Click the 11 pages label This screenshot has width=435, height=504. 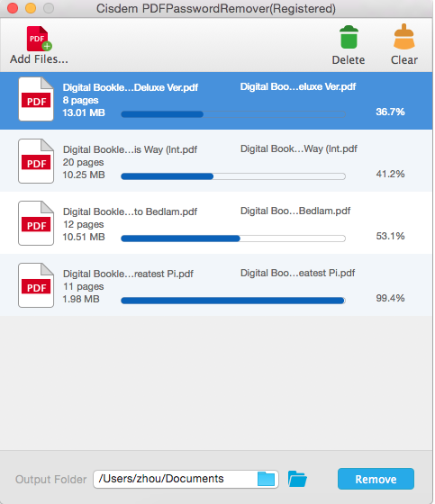[83, 286]
